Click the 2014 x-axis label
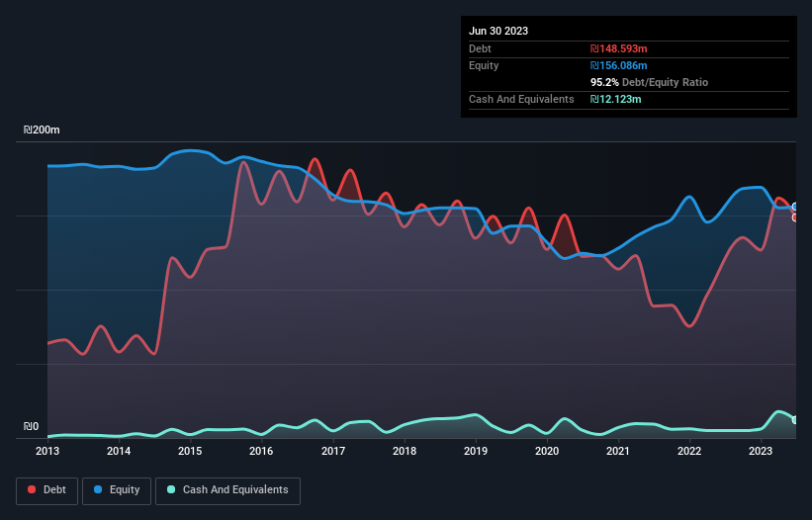The height and width of the screenshot is (520, 812). 119,451
